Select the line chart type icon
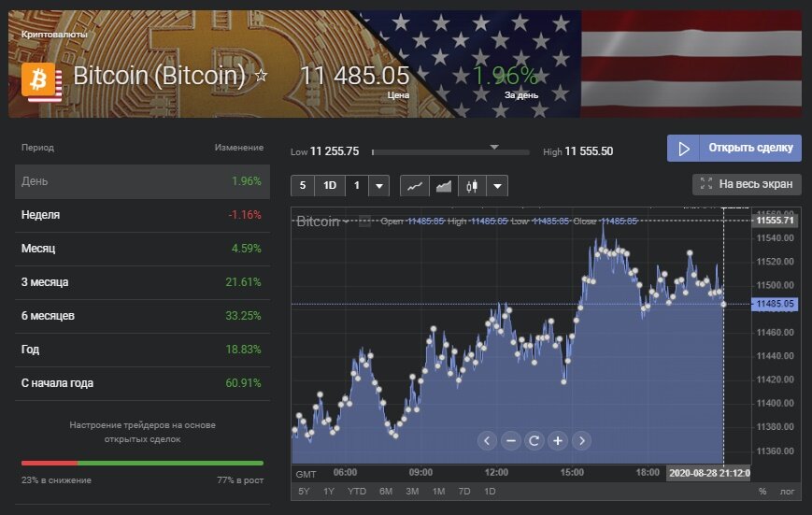This screenshot has height=515, width=812. (416, 185)
